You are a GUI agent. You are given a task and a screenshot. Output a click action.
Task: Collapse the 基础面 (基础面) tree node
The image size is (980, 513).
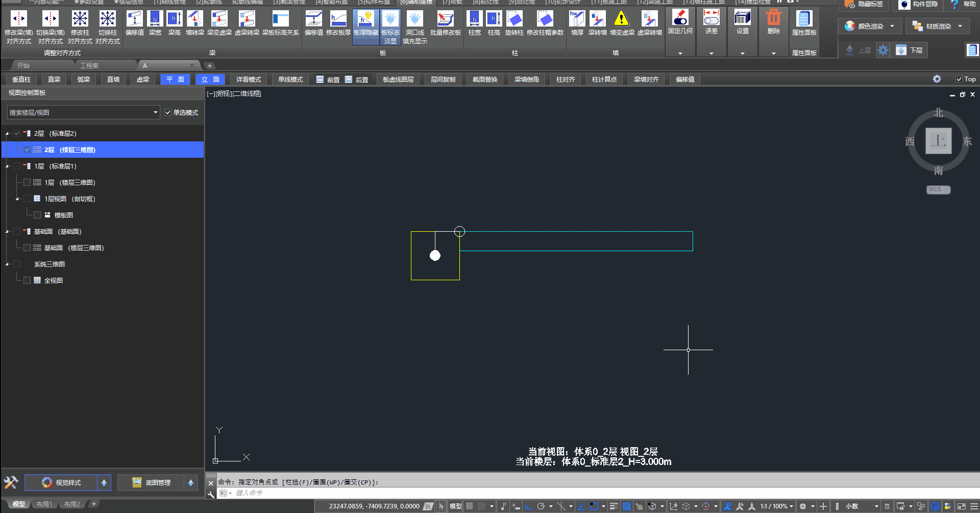(7, 232)
